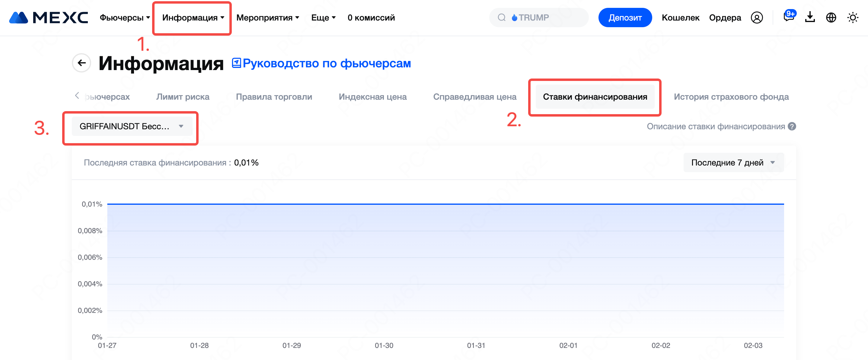The image size is (868, 360).
Task: Click the MEXC logo
Action: click(x=49, y=18)
